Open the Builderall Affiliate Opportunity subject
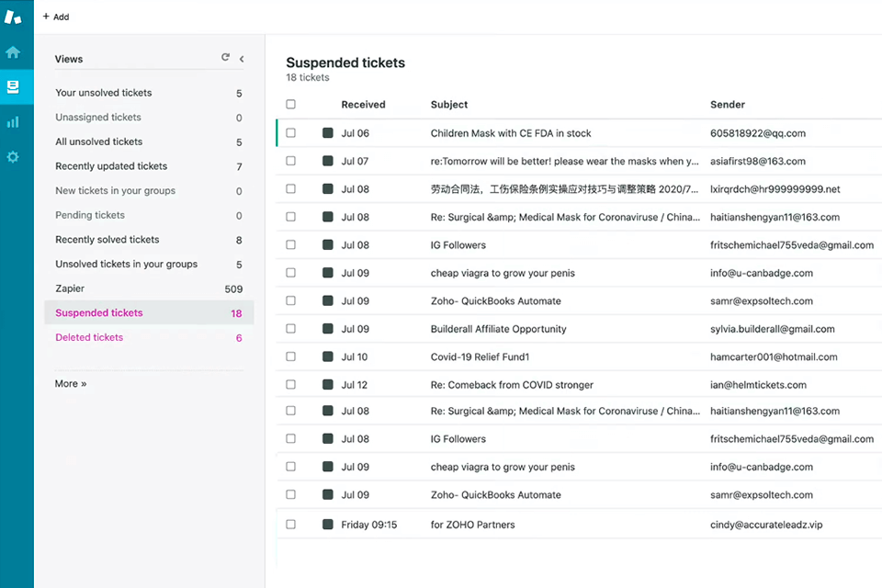 point(498,329)
